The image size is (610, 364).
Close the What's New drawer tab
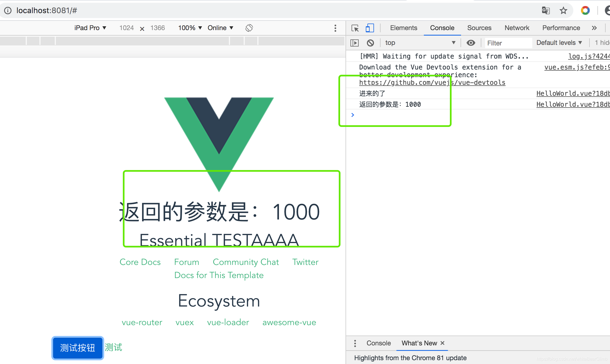point(442,343)
